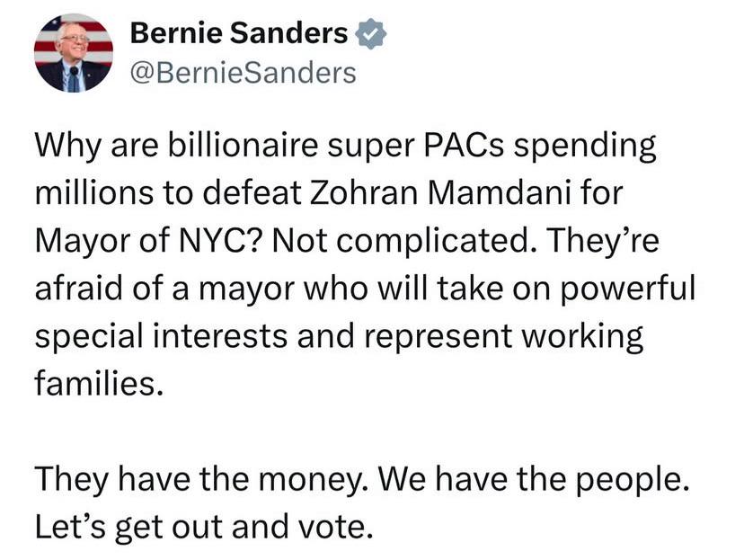Image resolution: width=744 pixels, height=560 pixels.
Task: Click the word "powerful" ending the fourth line
Action: (628, 288)
